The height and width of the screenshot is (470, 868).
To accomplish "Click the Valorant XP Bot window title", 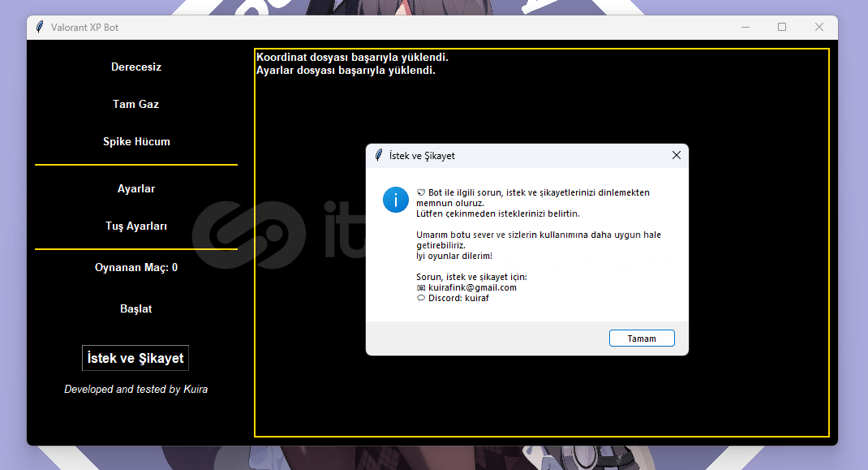I will (x=84, y=27).
